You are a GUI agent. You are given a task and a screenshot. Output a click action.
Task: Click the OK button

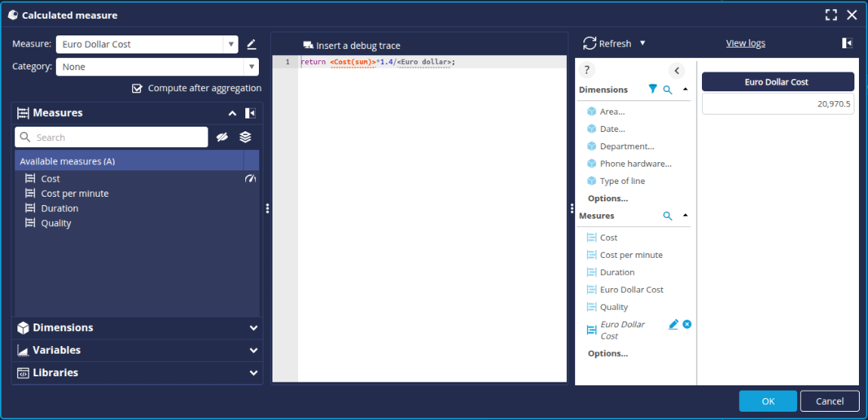point(768,401)
